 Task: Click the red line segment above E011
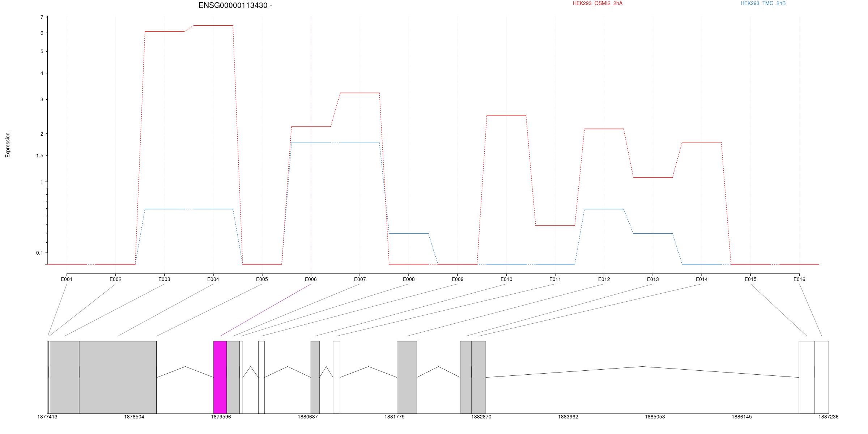(555, 226)
